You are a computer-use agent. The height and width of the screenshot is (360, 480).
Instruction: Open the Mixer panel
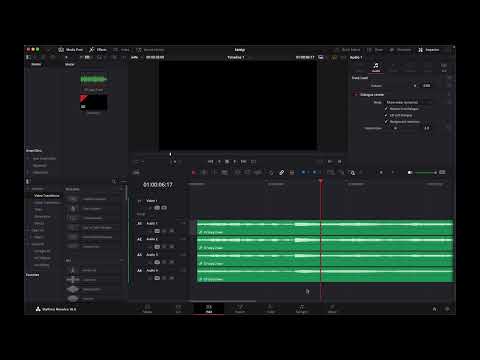tap(375, 50)
